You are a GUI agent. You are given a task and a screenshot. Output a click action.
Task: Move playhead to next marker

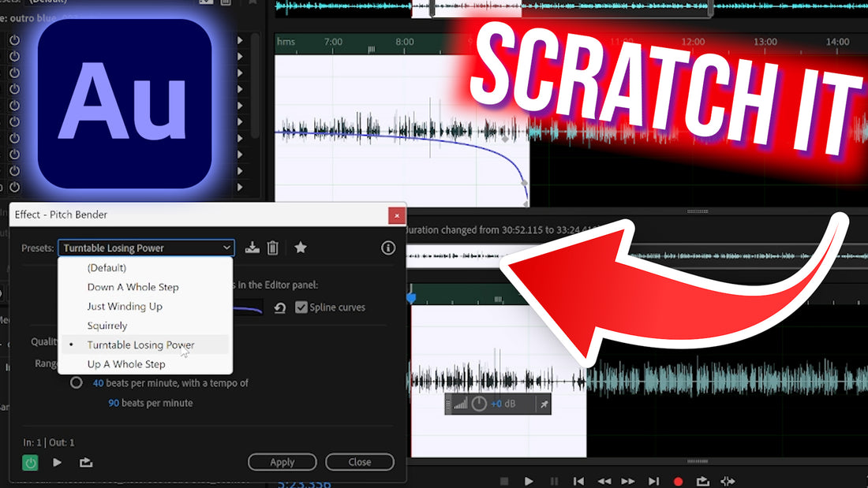(653, 482)
